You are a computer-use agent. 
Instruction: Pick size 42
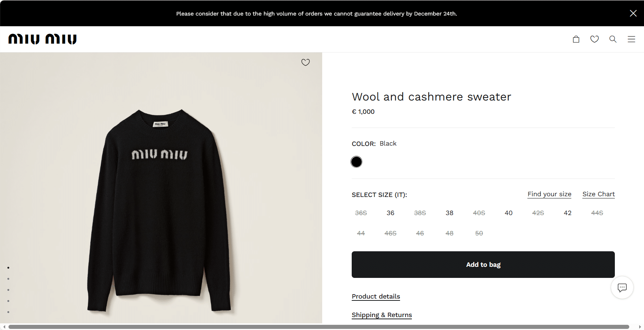point(568,213)
